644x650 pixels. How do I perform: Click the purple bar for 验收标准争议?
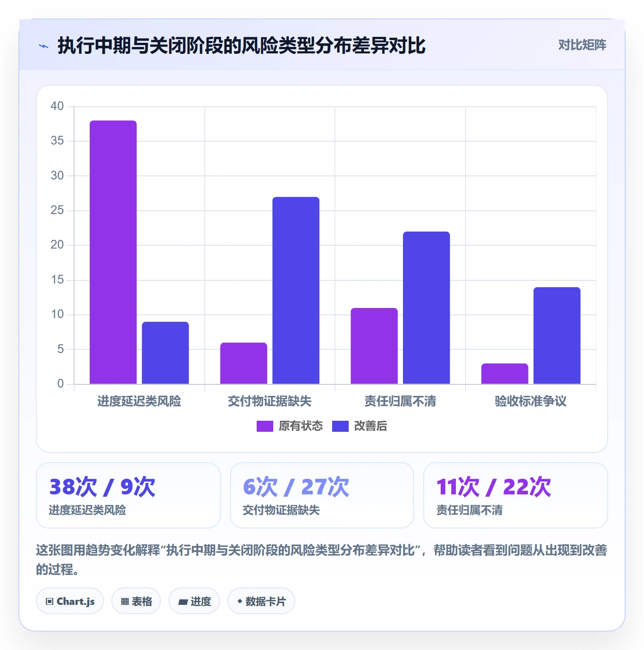(505, 374)
